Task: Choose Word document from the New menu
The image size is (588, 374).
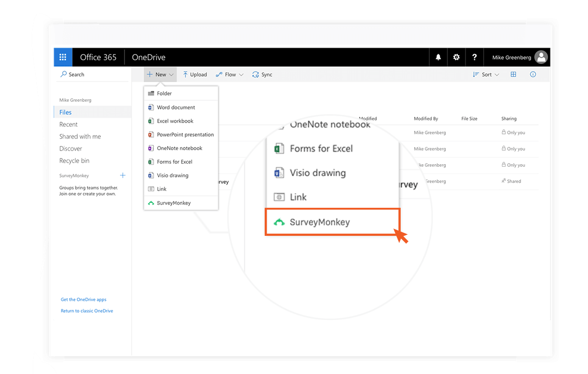Action: pyautogui.click(x=176, y=108)
